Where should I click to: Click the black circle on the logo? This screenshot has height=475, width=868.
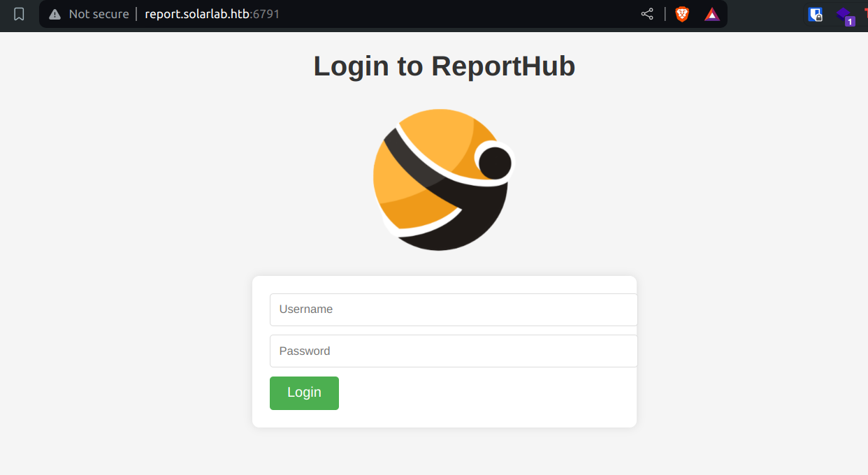point(496,161)
